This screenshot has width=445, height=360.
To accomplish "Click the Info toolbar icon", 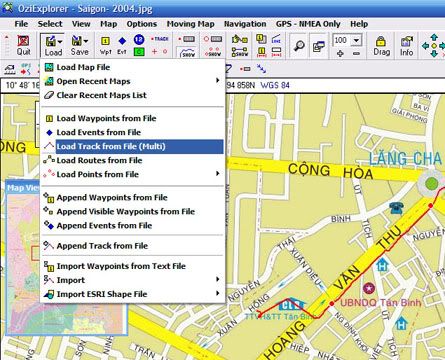I will click(406, 45).
